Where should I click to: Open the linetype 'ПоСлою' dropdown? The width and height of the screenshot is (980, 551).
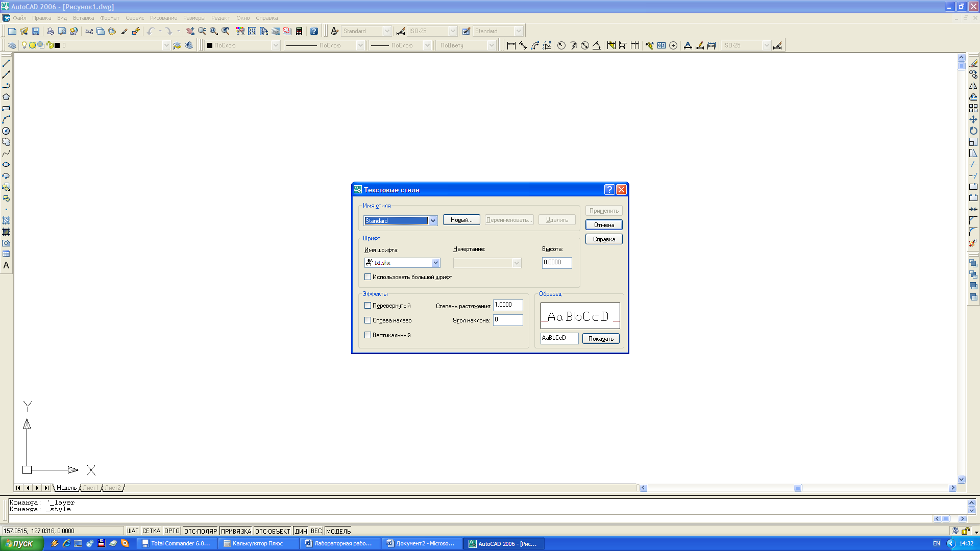coord(360,45)
